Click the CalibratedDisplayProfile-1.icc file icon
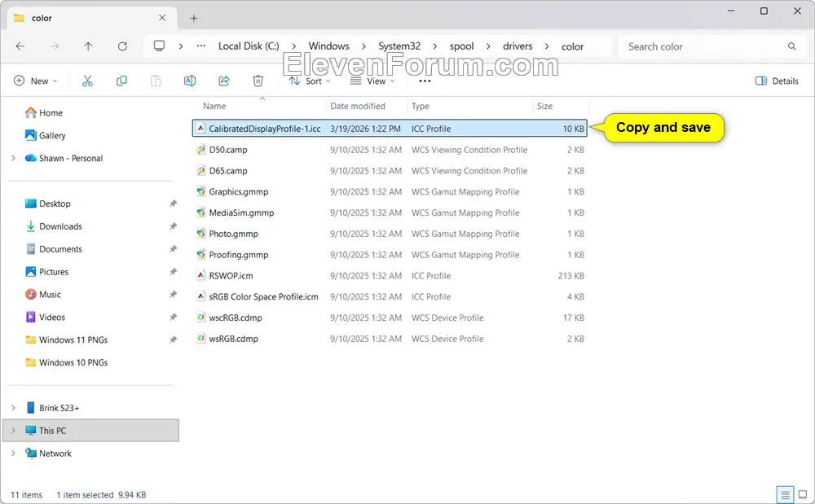This screenshot has width=815, height=504. pyautogui.click(x=200, y=128)
